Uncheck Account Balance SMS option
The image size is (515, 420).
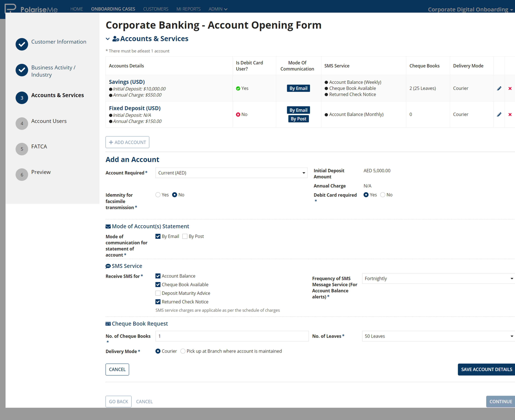(x=158, y=276)
